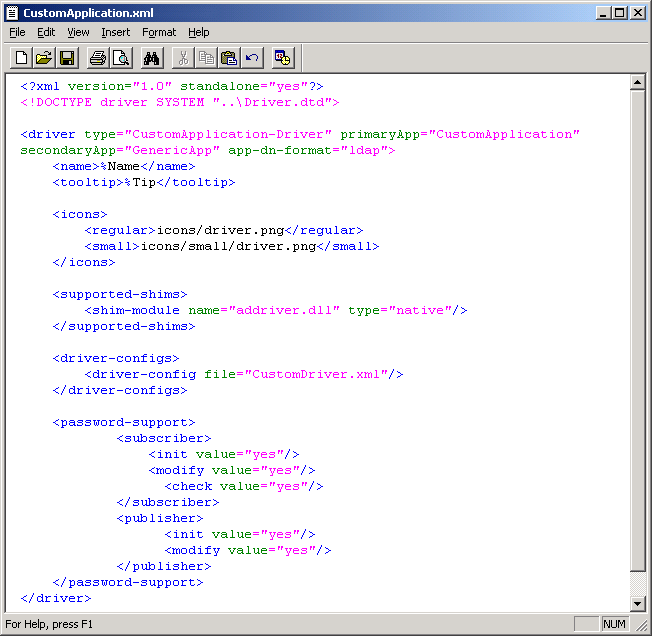Open the File menu
Image resolution: width=652 pixels, height=636 pixels.
click(17, 32)
